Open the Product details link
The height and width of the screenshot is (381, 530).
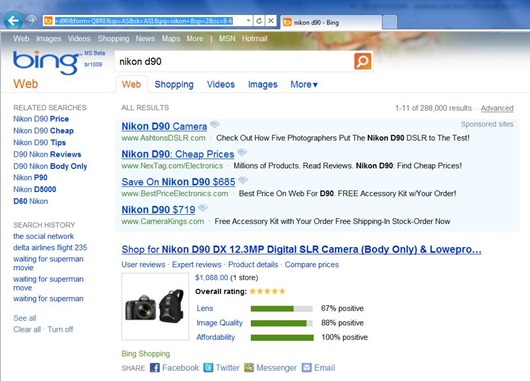[x=253, y=264]
